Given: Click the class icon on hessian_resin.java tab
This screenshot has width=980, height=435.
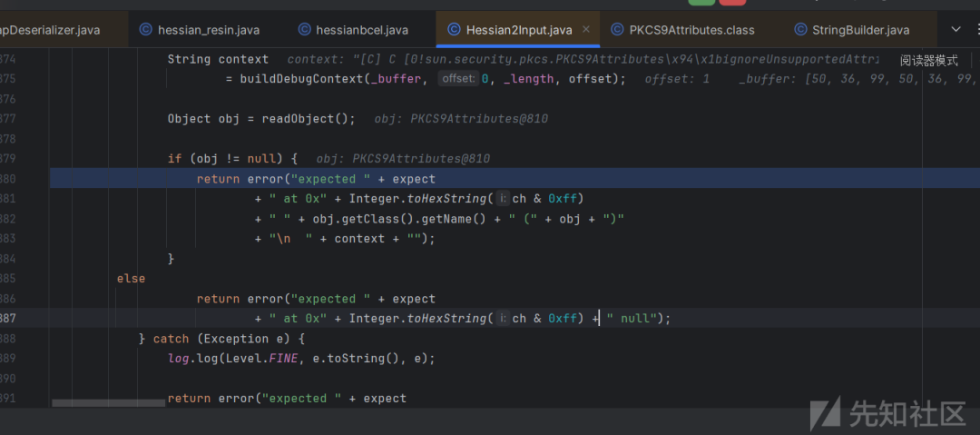Looking at the screenshot, I should pos(145,30).
